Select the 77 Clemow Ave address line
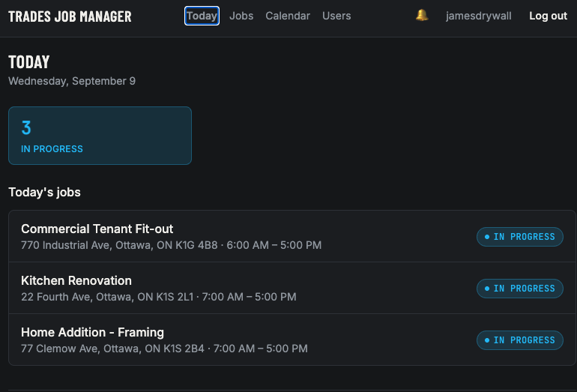 164,349
